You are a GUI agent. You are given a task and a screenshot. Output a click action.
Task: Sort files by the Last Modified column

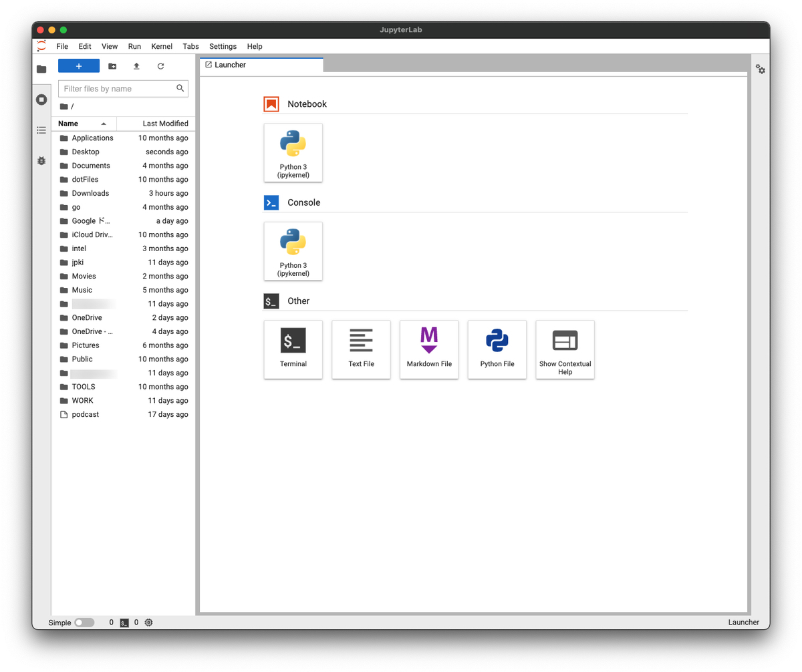click(156, 124)
